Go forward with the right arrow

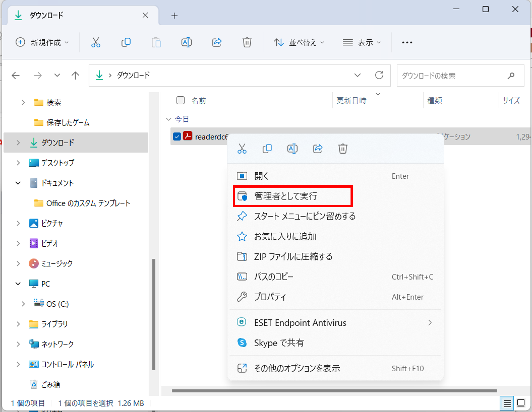click(x=38, y=75)
